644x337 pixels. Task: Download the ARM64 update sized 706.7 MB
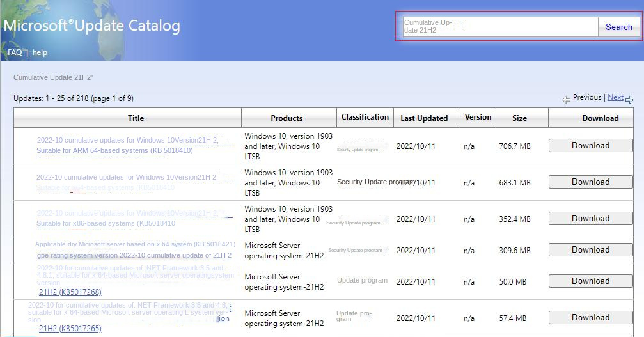tap(590, 146)
